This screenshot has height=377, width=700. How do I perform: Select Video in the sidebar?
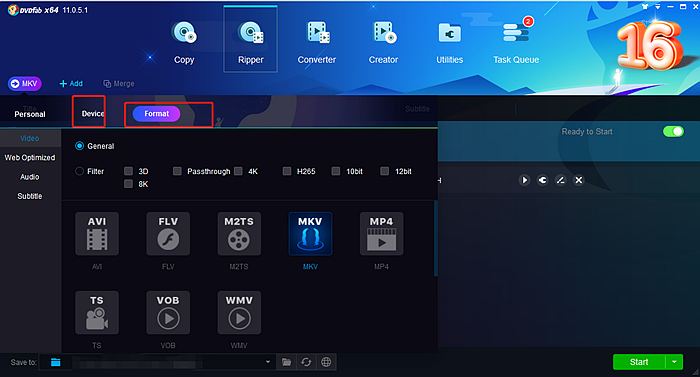pos(29,138)
